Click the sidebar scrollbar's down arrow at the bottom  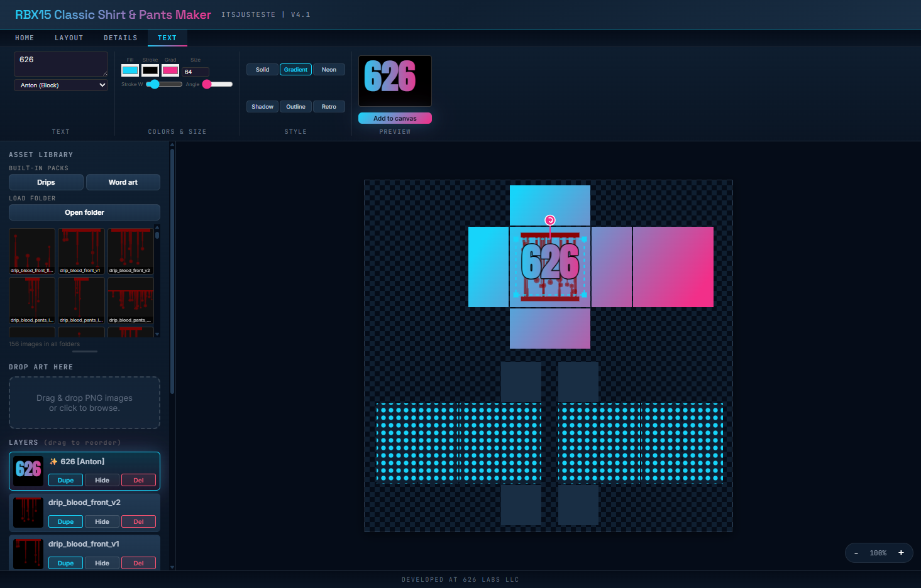pyautogui.click(x=172, y=567)
